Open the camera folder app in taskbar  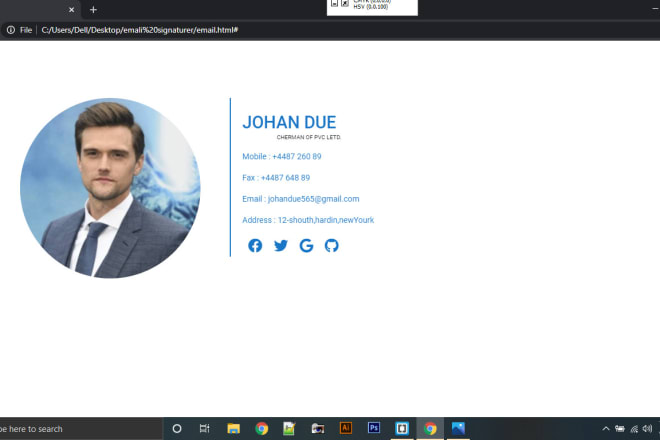(x=318, y=429)
